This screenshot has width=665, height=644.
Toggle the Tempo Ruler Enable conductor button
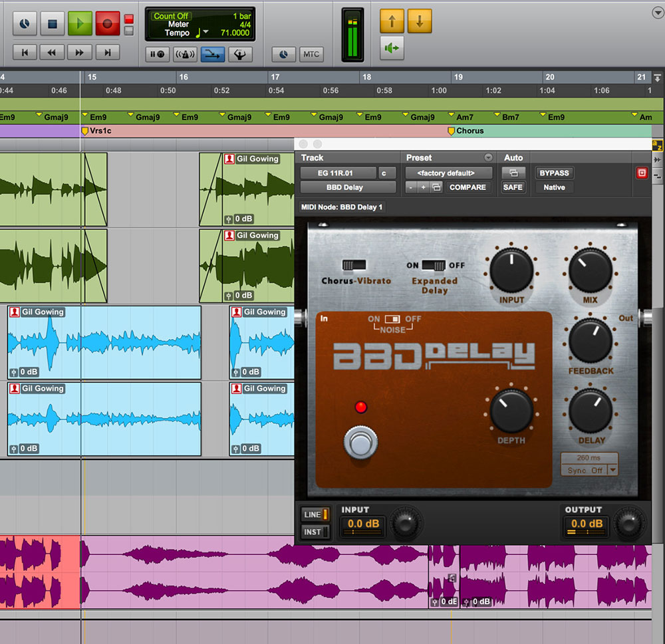213,54
